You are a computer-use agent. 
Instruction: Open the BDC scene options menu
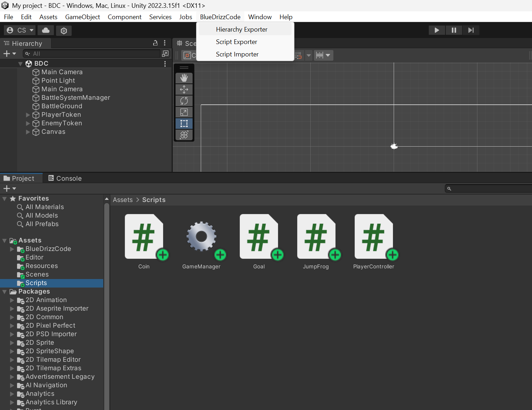165,64
